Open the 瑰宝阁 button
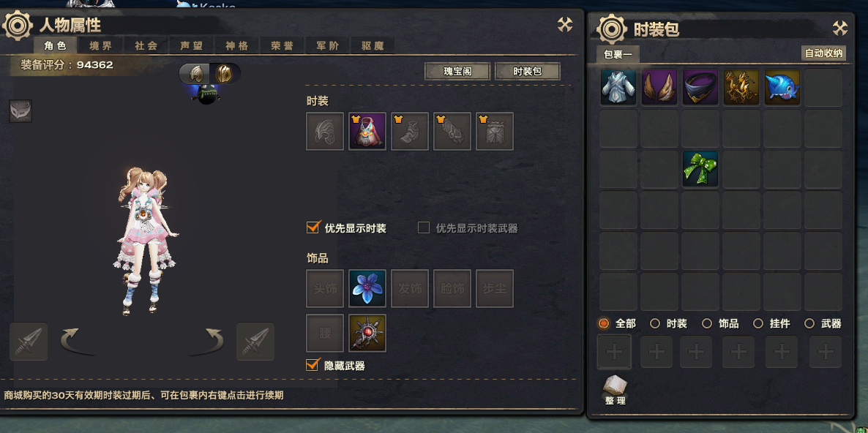868x433 pixels. coord(457,72)
